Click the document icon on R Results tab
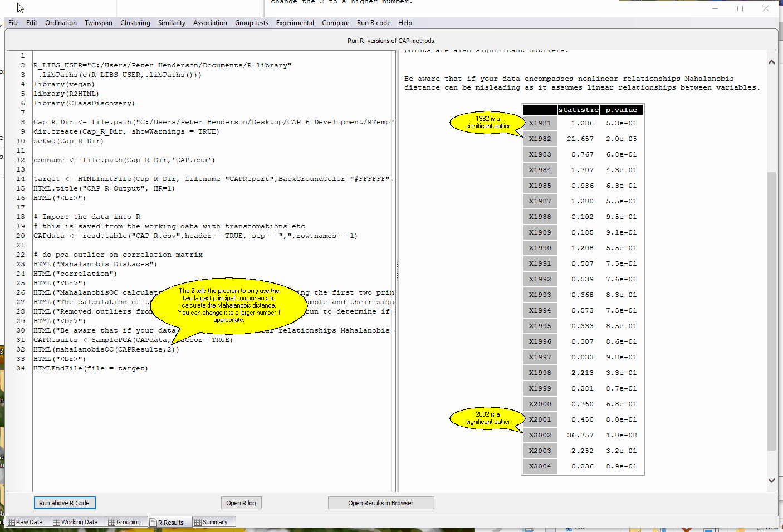 tap(154, 522)
